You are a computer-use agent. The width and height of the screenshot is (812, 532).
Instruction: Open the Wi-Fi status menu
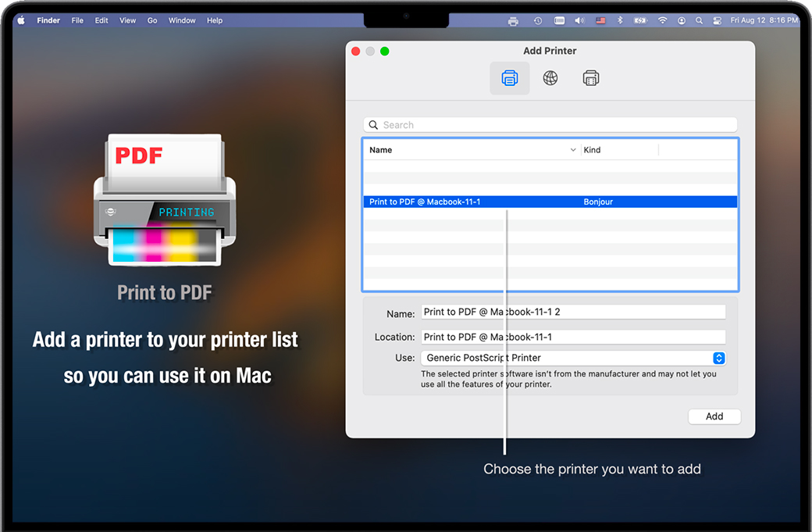663,20
